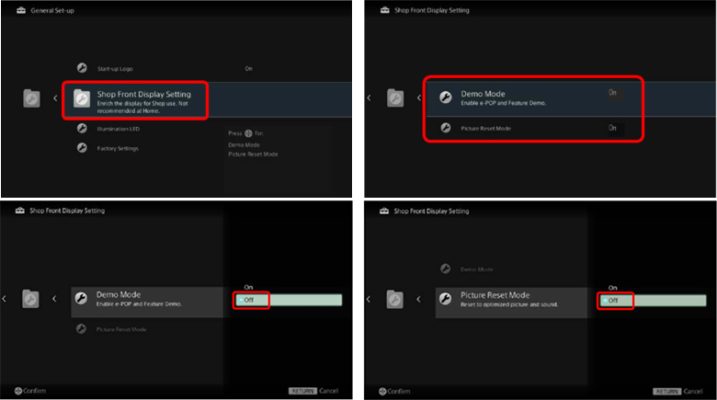Click the 'Picture Reset Mode' hint text under Press for
Image resolution: width=717 pixels, height=400 pixels.
point(253,154)
